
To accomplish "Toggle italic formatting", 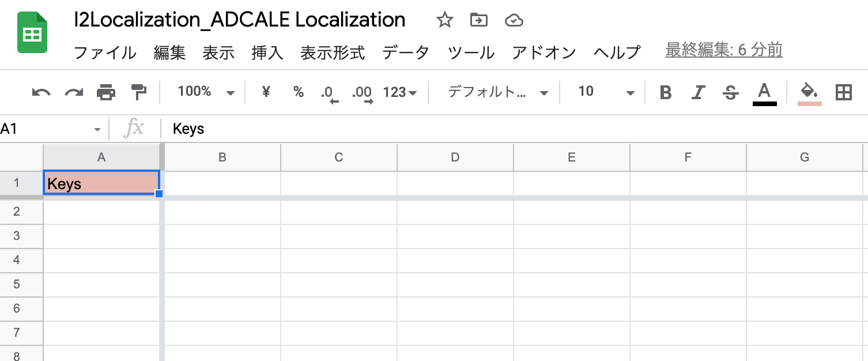I will pyautogui.click(x=699, y=92).
